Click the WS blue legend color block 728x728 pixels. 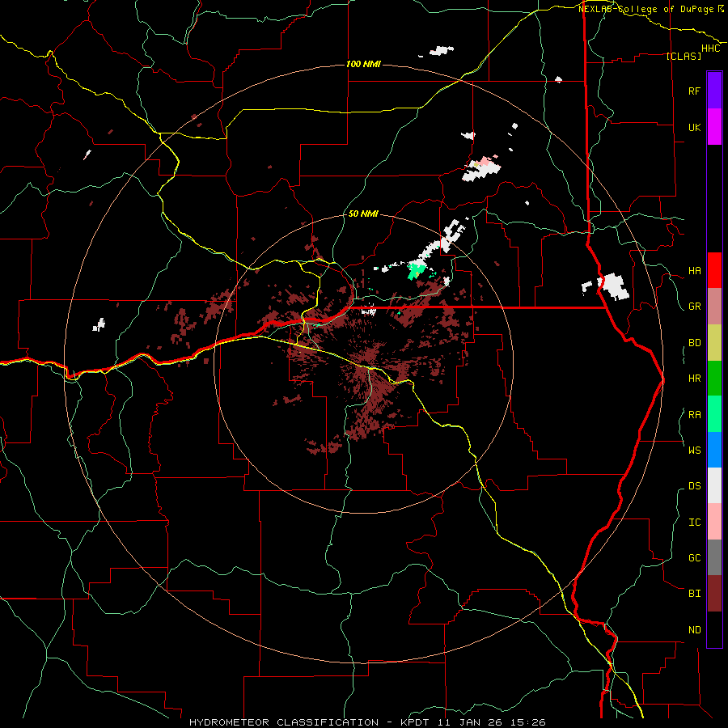pyautogui.click(x=714, y=450)
